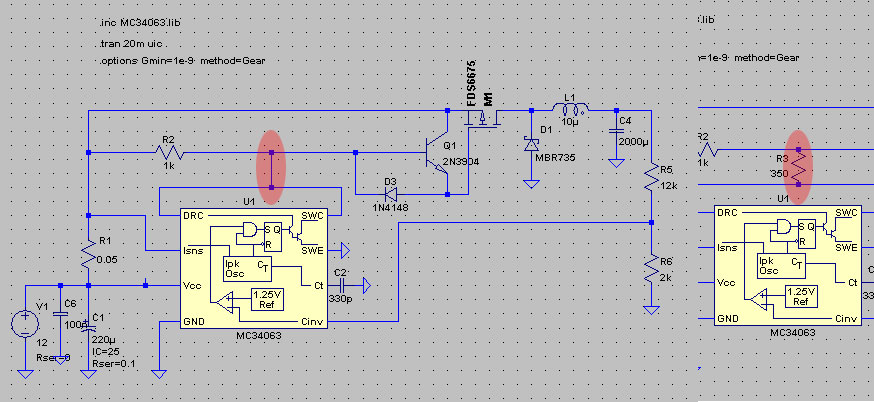This screenshot has height=402, width=874.
Task: Select the Vcc pin label on left U1
Action: point(192,286)
